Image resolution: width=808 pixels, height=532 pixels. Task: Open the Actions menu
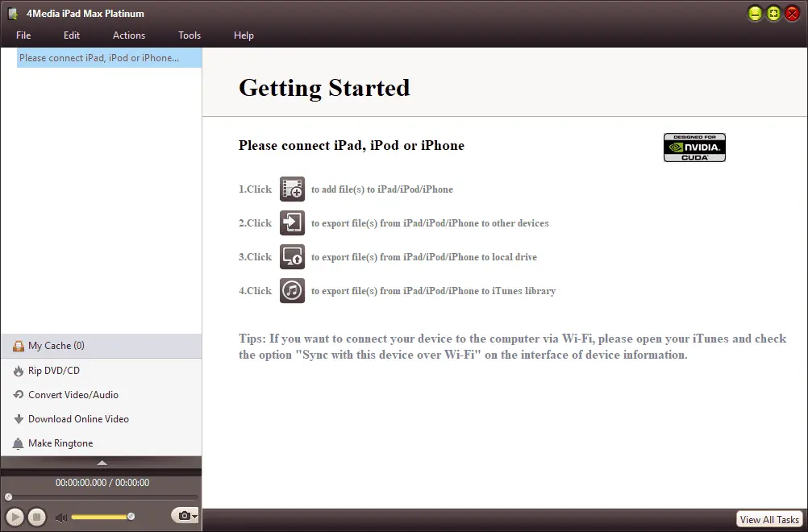(x=129, y=35)
